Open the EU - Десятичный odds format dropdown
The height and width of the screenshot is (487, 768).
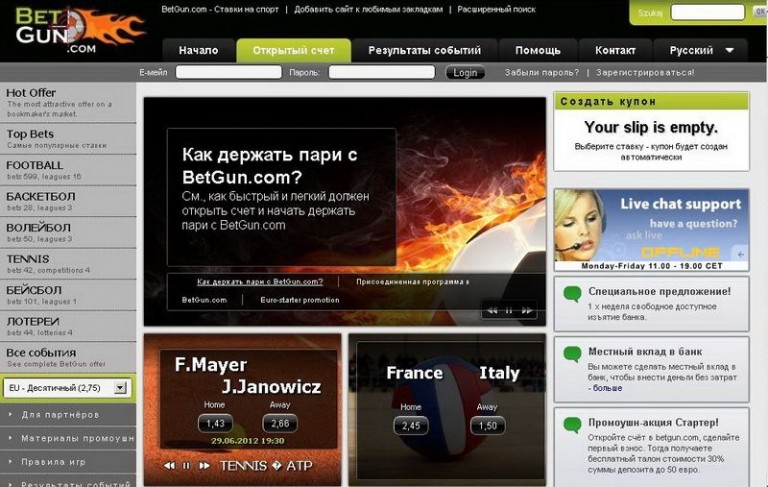[x=66, y=388]
